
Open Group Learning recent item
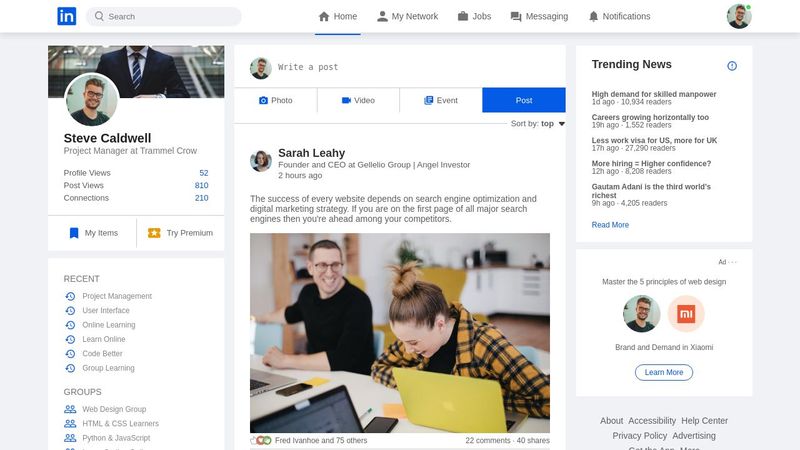point(108,368)
